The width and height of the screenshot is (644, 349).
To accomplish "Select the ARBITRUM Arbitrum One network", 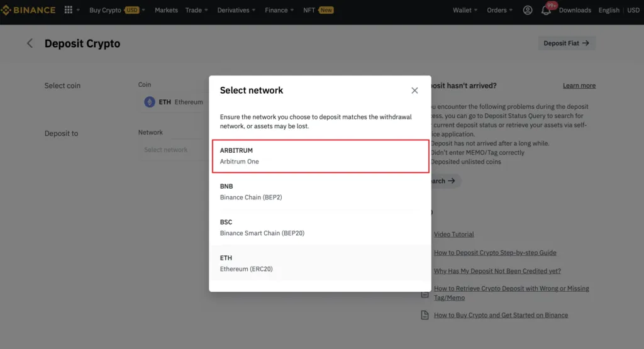I will tap(320, 156).
